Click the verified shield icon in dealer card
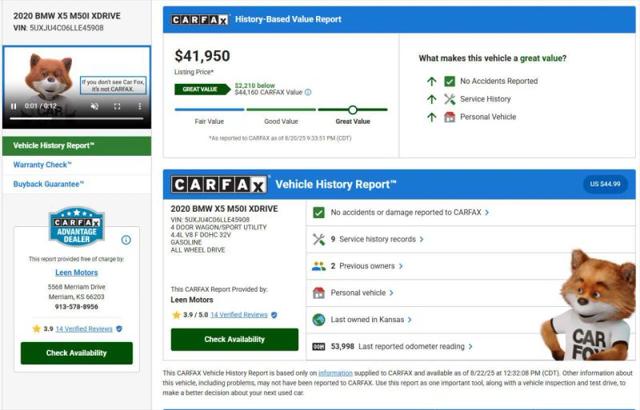The height and width of the screenshot is (410, 640). [x=119, y=328]
